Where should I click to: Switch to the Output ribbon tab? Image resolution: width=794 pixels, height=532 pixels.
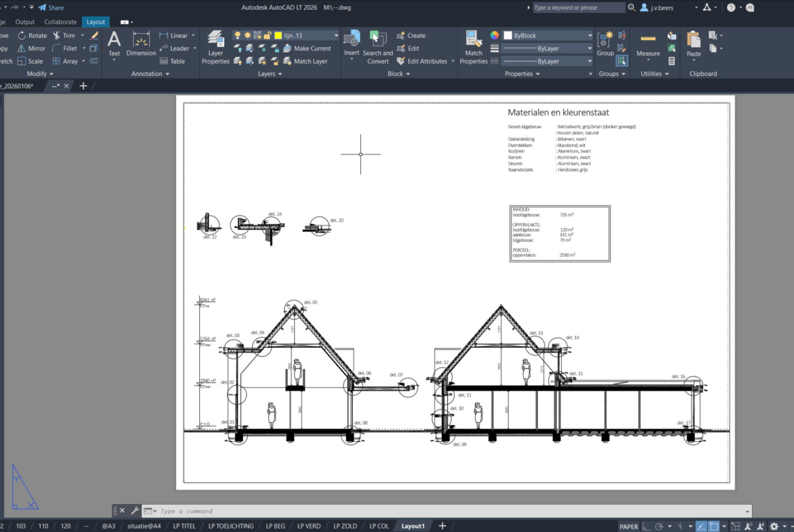[25, 22]
